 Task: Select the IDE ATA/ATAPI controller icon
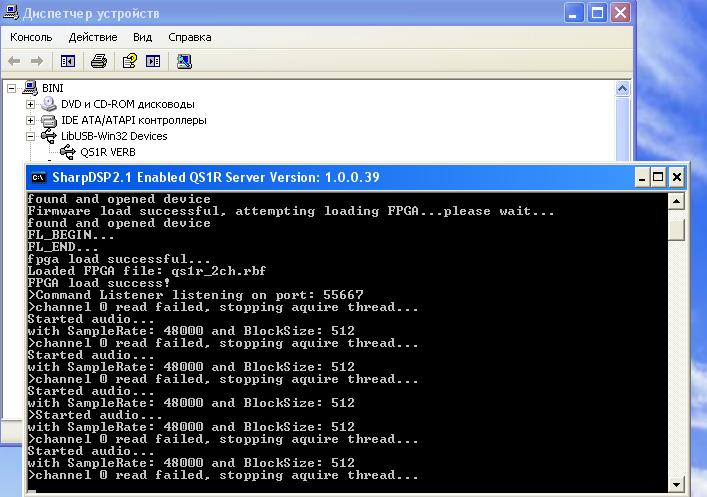coord(49,120)
